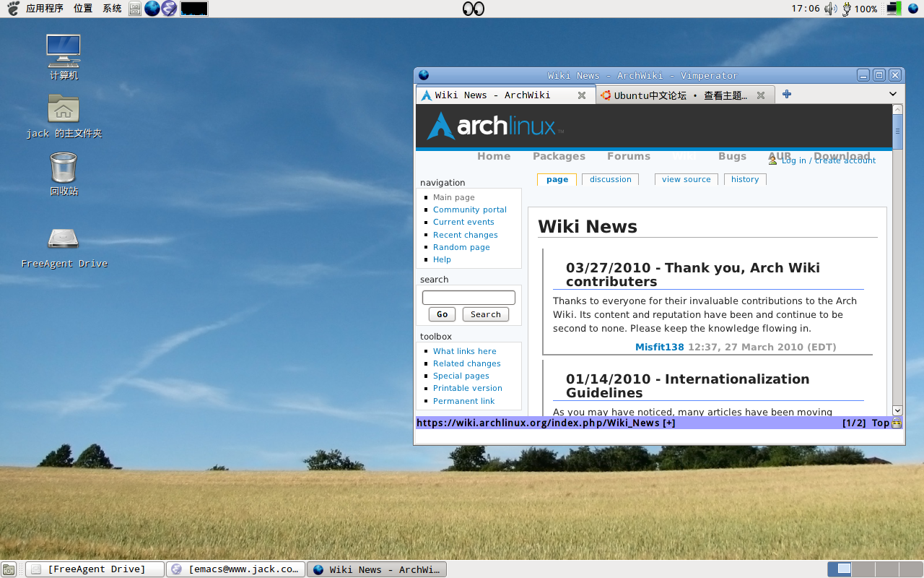Open the Community portal link
924x578 pixels.
[x=470, y=210]
